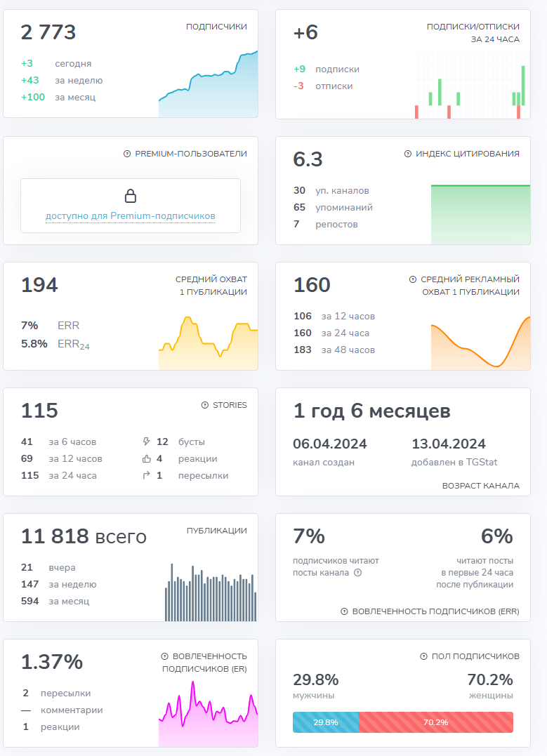Click help icon beside СРЕДНИЙ РЕКЛАМНЫЙ ОХВАТ
This screenshot has height=756, width=547.
[x=412, y=279]
